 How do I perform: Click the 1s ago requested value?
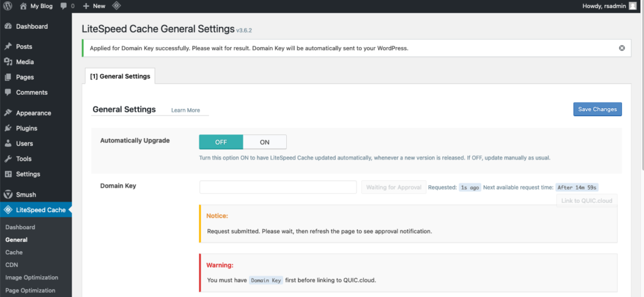point(470,188)
